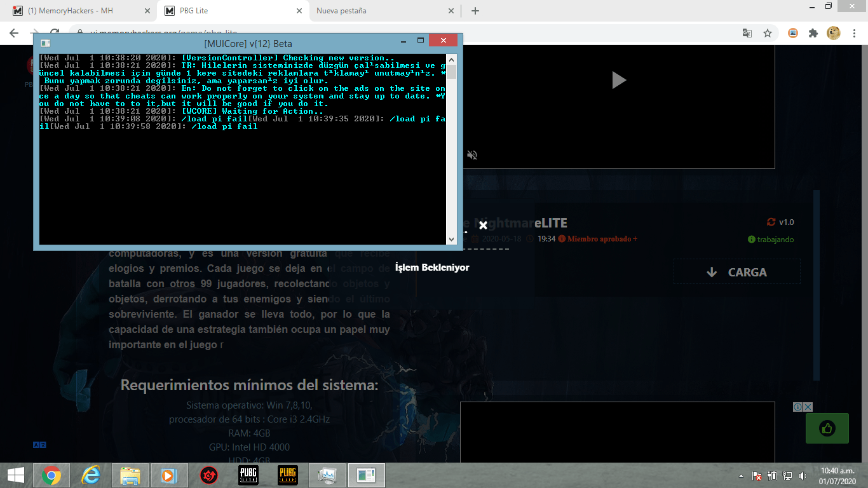Image resolution: width=868 pixels, height=488 pixels.
Task: Close the MemoryHackers - MH tab
Action: point(147,11)
